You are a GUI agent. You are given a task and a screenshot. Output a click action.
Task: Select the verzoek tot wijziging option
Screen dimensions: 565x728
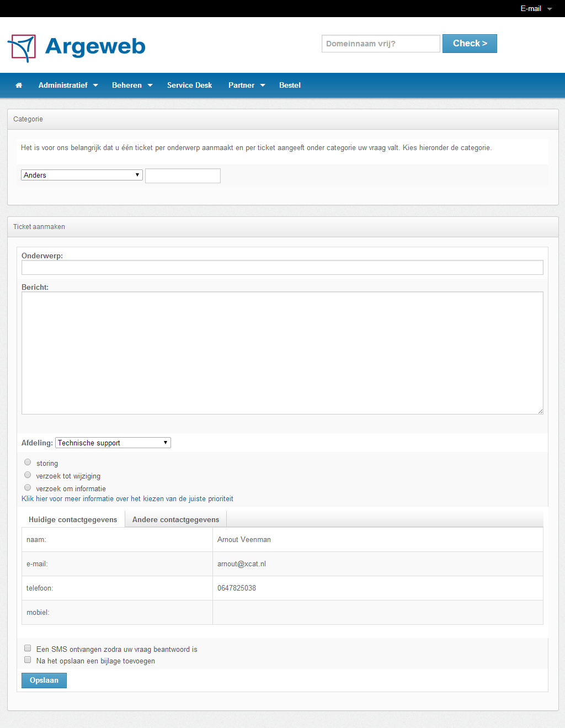tap(28, 475)
